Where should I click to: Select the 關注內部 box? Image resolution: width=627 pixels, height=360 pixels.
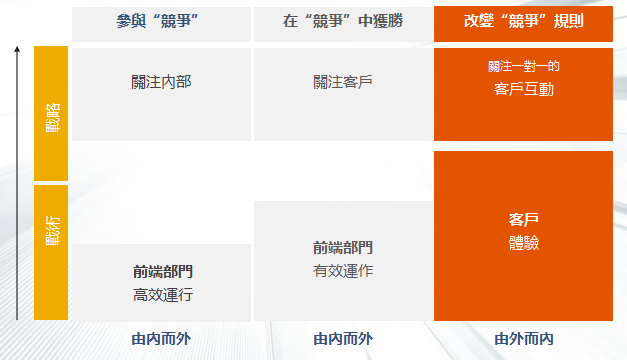point(161,94)
